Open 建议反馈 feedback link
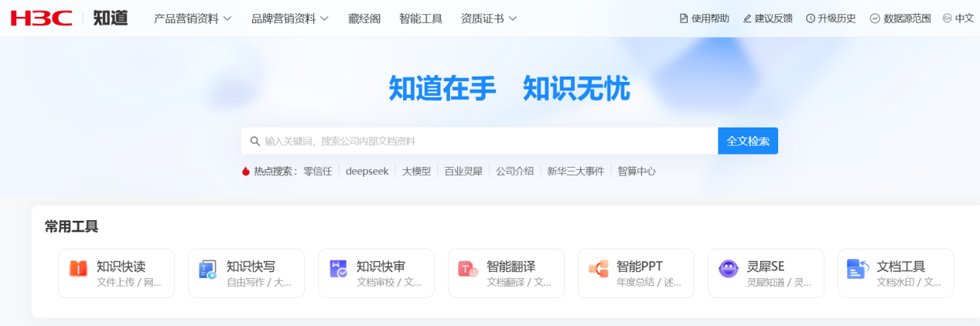The height and width of the screenshot is (326, 980). [x=767, y=19]
